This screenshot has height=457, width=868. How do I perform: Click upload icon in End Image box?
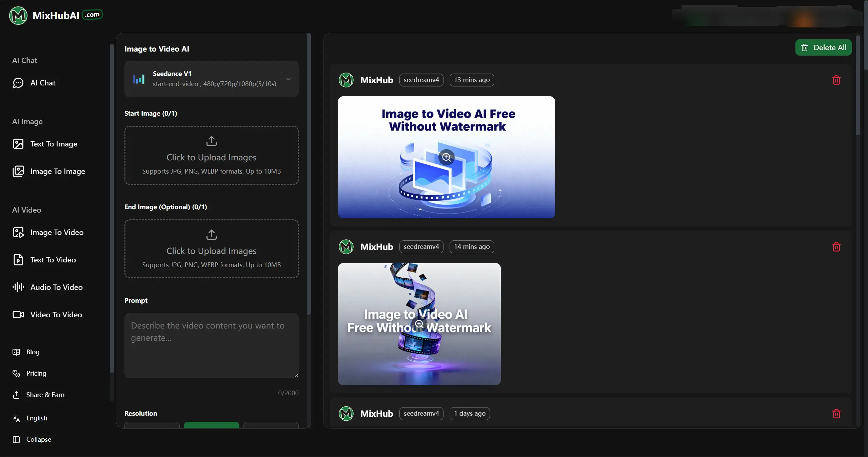pos(211,235)
